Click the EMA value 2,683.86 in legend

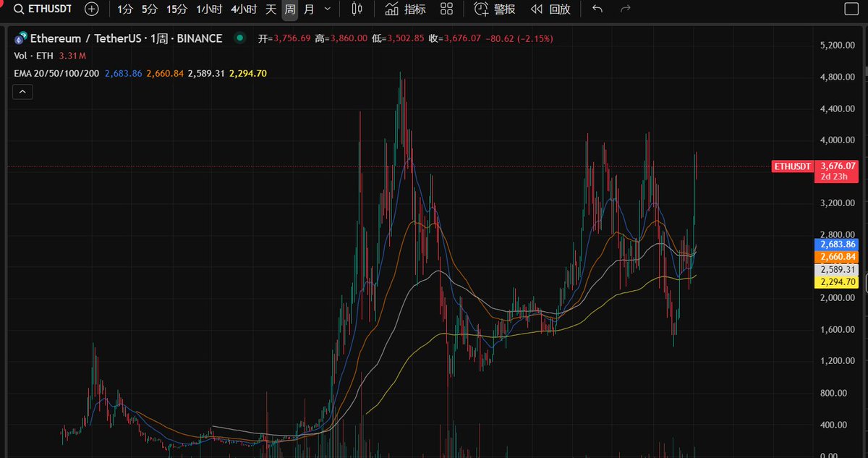point(124,74)
